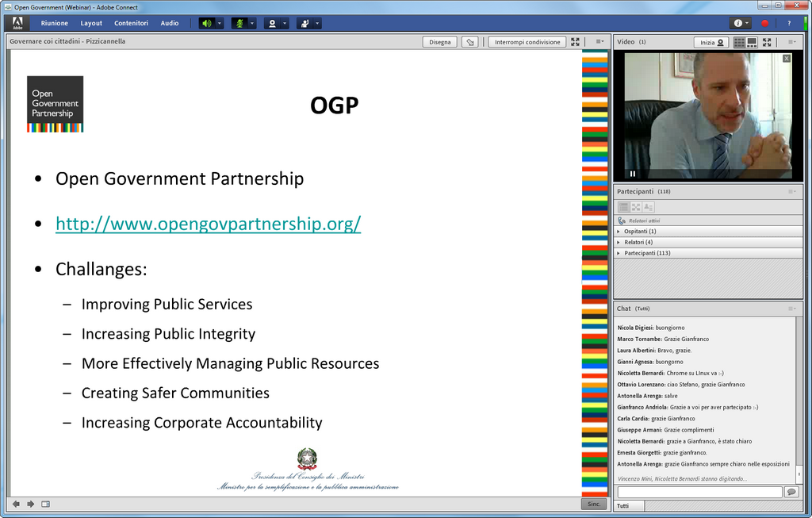Click the speaker webcam video
Image resolution: width=812 pixels, height=518 pixels.
708,116
